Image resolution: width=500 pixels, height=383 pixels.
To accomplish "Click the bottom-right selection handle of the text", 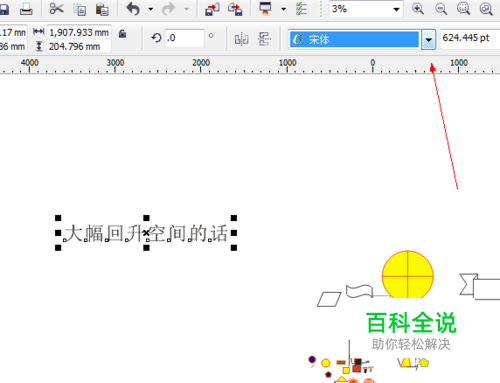I will pyautogui.click(x=234, y=248).
